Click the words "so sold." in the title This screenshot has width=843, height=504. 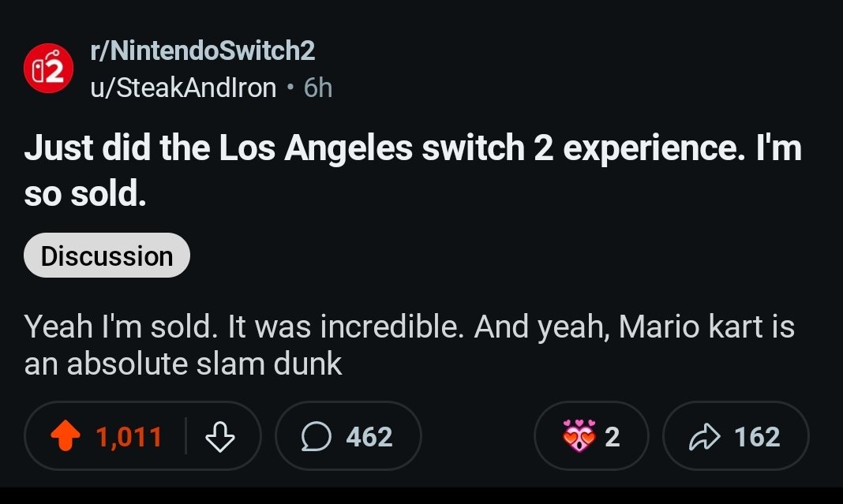click(x=85, y=194)
